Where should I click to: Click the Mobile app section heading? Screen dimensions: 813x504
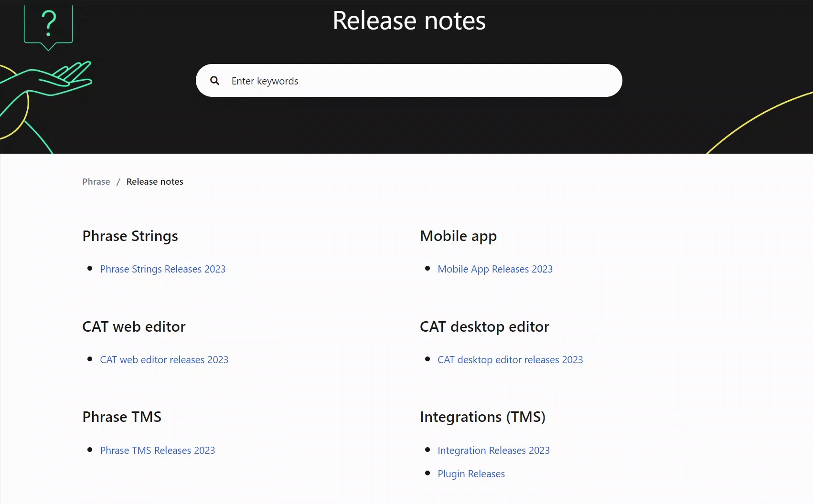458,236
